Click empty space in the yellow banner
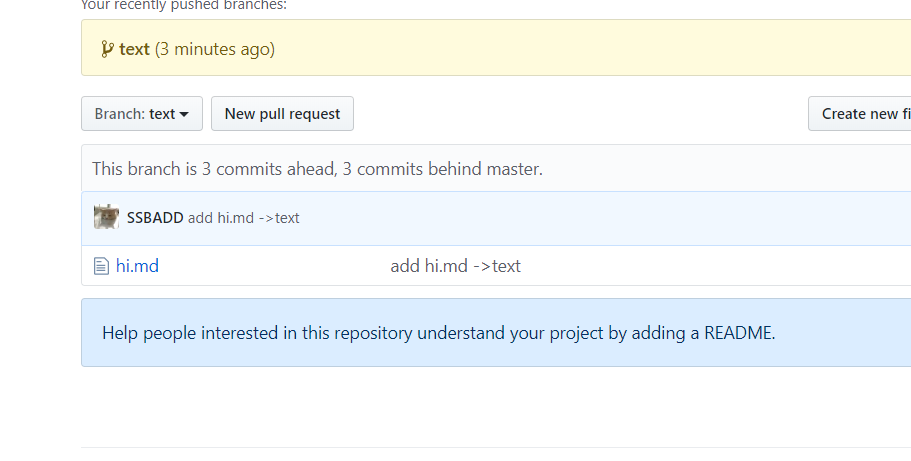Viewport: 911px width, 461px height. (x=600, y=48)
